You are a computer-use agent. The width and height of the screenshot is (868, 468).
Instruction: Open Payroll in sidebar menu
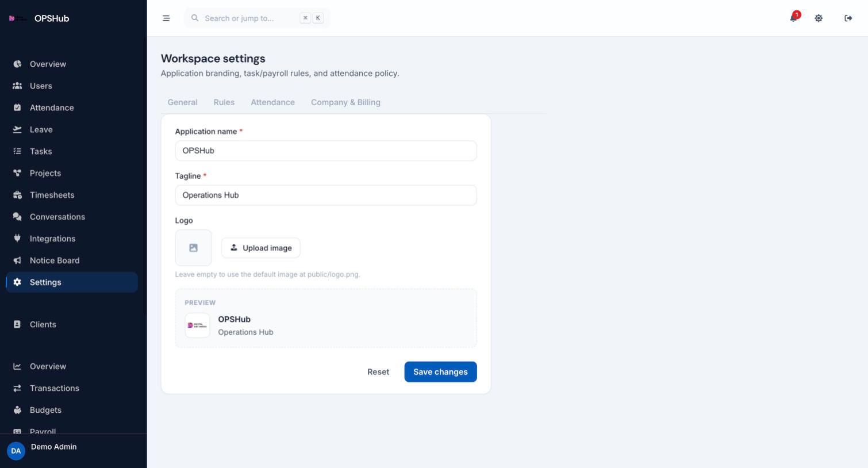coord(72,430)
